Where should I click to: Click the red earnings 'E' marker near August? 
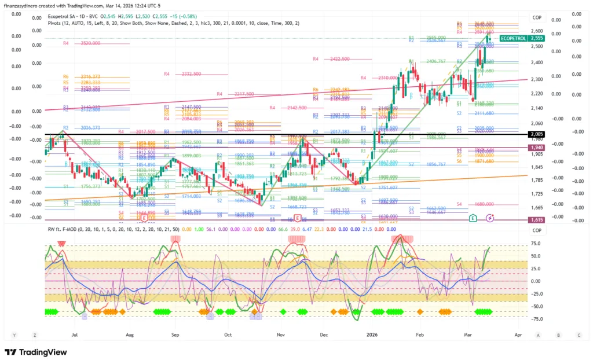click(144, 218)
